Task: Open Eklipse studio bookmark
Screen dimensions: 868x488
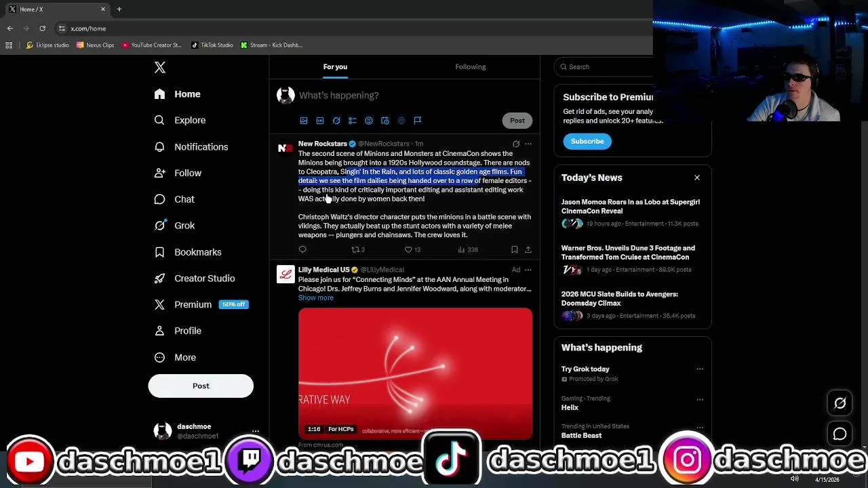Action: (x=47, y=45)
